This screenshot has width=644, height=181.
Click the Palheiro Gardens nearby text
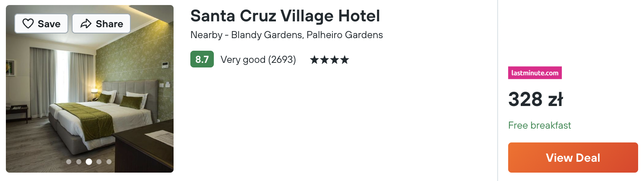click(345, 35)
